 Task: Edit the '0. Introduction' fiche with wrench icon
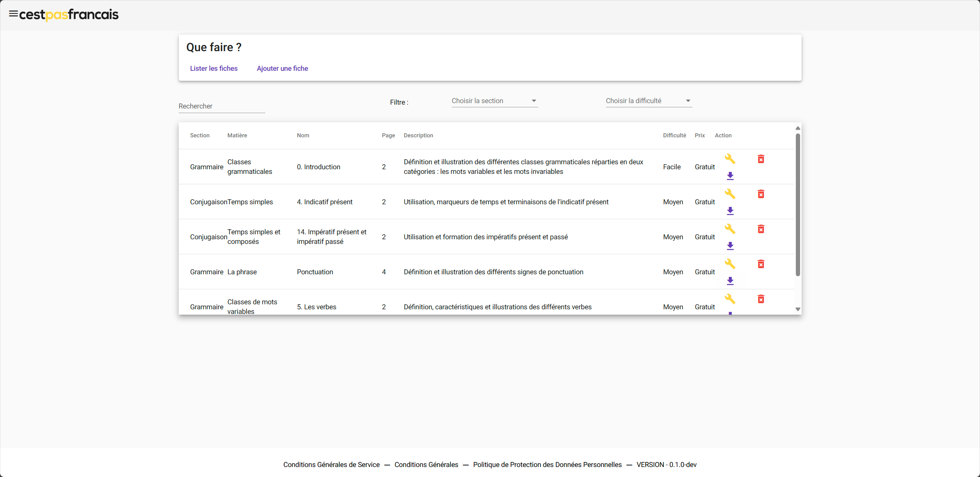(x=730, y=159)
